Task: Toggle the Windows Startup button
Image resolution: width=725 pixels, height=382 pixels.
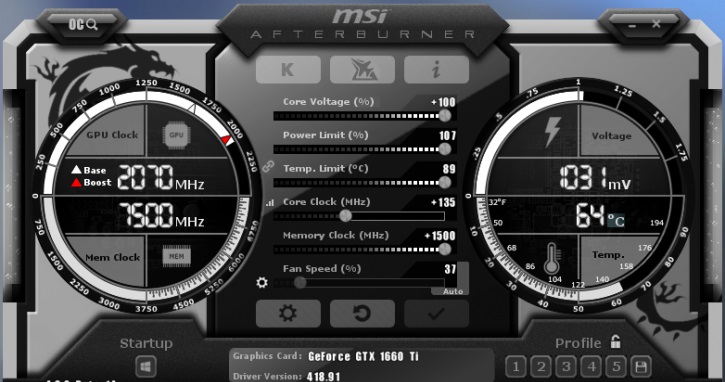Action: point(146,367)
